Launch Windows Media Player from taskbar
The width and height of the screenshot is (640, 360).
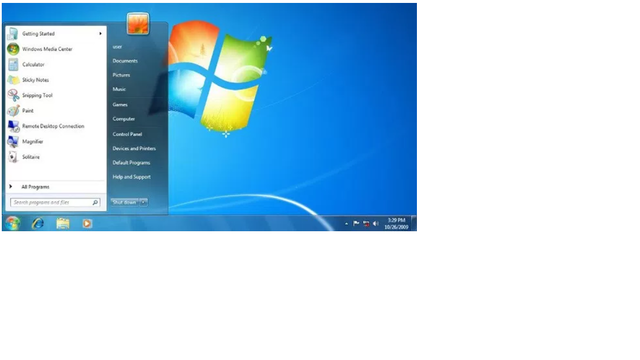87,223
